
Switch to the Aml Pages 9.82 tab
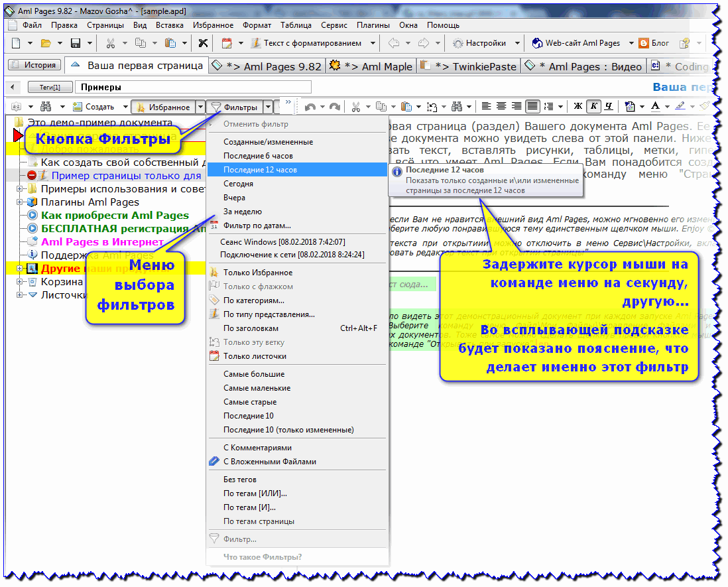click(267, 66)
